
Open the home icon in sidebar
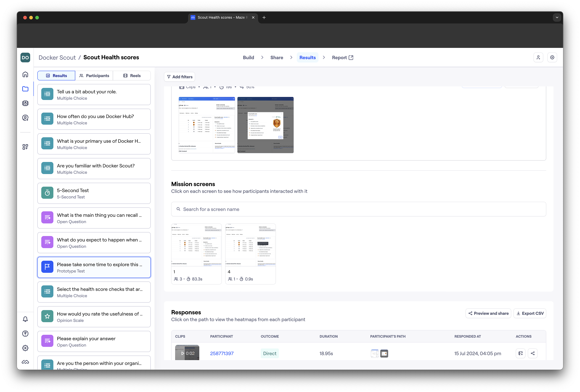[x=25, y=74]
